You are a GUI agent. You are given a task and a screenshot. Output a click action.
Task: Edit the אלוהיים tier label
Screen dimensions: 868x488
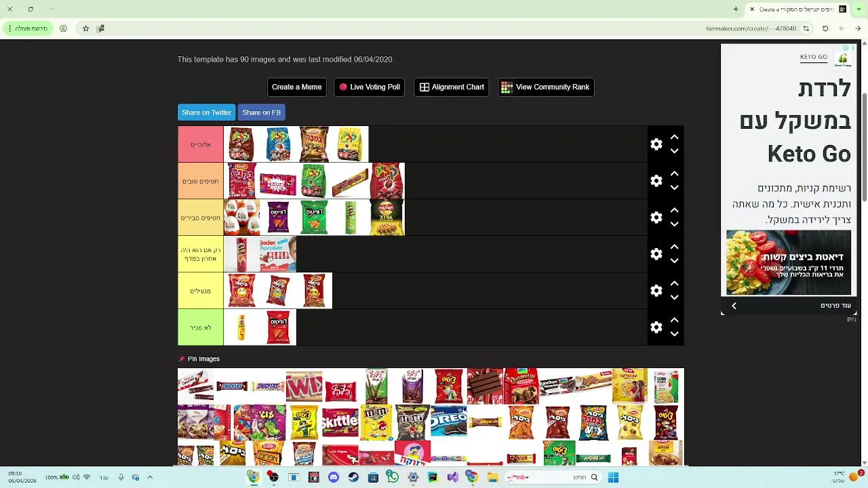coord(201,144)
